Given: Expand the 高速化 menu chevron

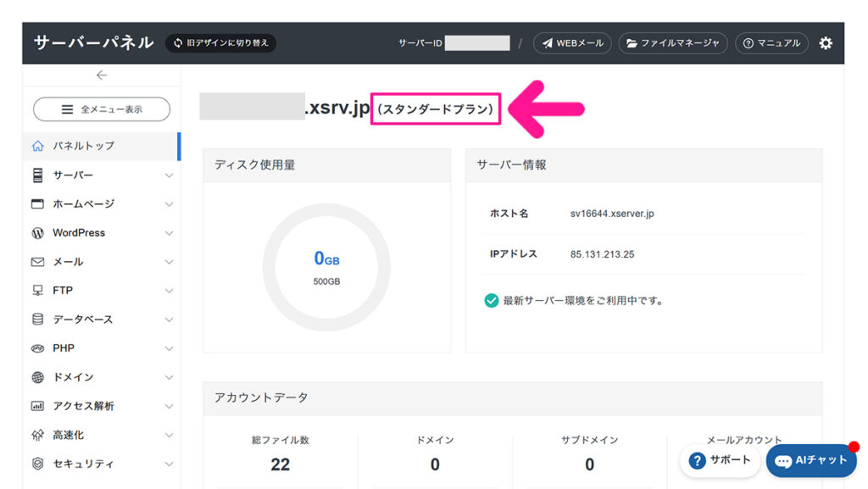Looking at the screenshot, I should (x=169, y=435).
